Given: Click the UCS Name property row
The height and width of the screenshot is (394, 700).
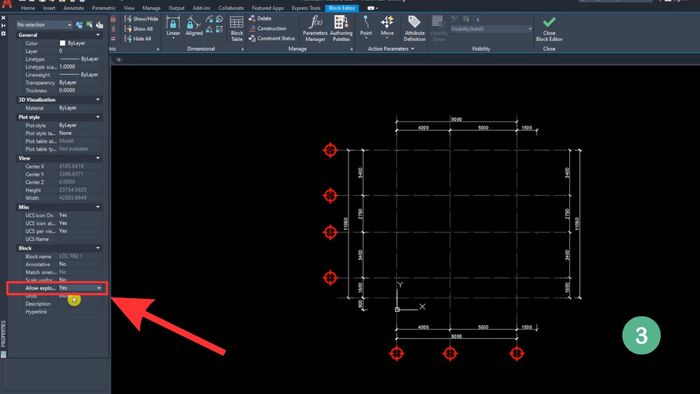Looking at the screenshot, I should [x=59, y=239].
